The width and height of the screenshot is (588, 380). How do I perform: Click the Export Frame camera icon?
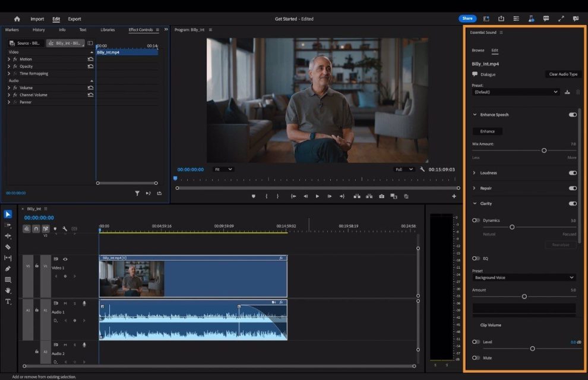[381, 196]
